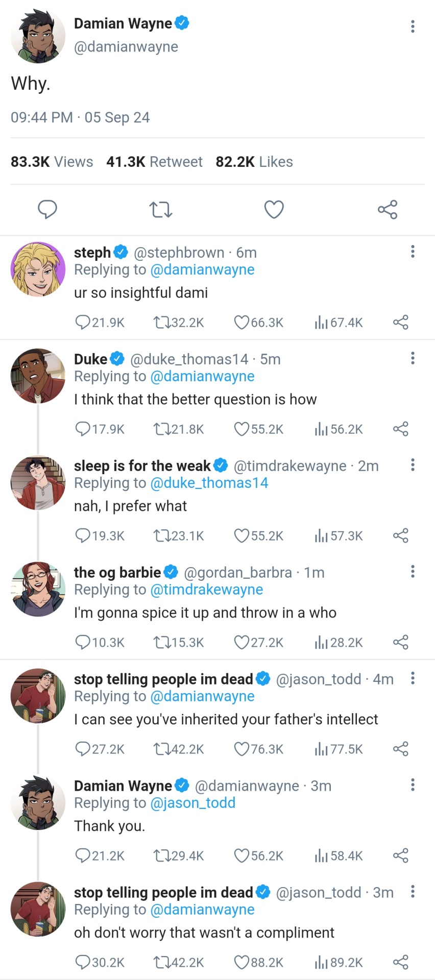435x980 pixels.
Task: Retweet the main "Why." tweet
Action: point(160,209)
